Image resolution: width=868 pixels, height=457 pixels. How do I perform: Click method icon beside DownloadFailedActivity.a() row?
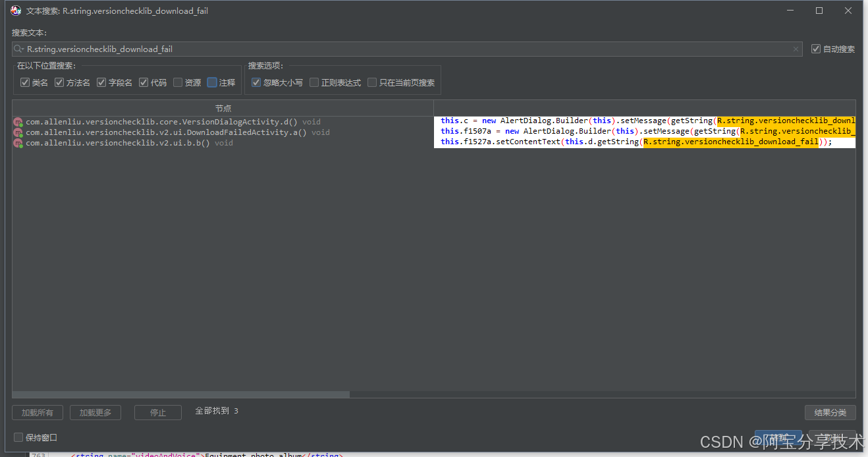pyautogui.click(x=18, y=132)
